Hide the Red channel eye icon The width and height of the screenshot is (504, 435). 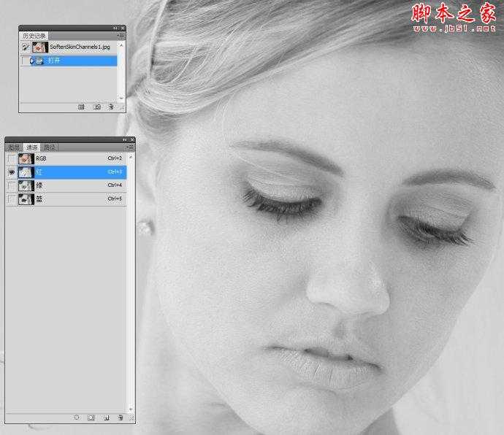point(12,172)
